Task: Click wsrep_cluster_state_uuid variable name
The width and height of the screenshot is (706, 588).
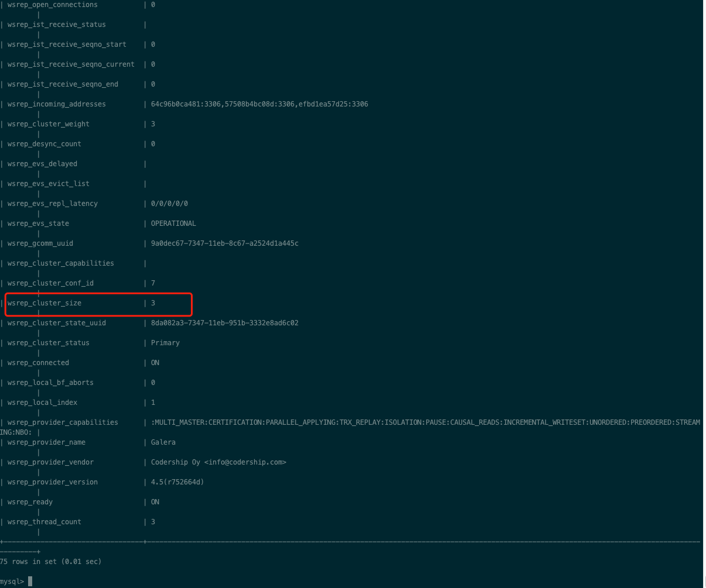Action: click(x=57, y=323)
